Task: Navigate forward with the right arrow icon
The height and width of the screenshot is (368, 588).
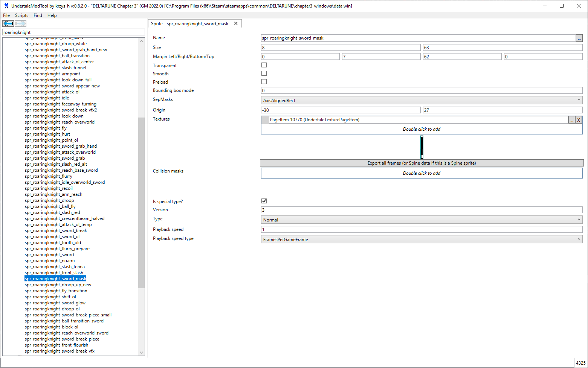Action: (20, 24)
